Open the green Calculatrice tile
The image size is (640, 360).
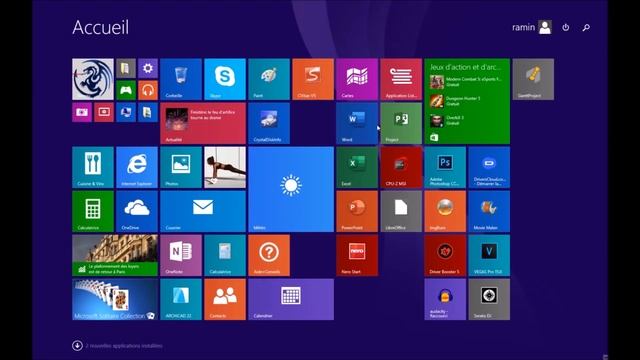click(x=93, y=211)
